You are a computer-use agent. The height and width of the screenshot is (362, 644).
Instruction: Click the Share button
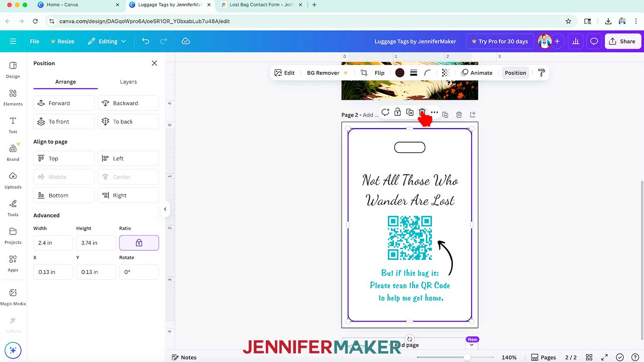(623, 41)
